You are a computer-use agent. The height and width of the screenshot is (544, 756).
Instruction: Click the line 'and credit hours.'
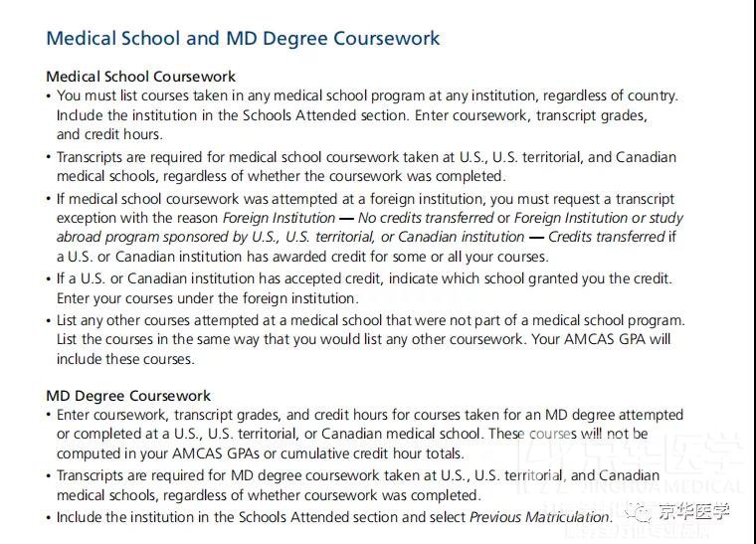point(109,134)
